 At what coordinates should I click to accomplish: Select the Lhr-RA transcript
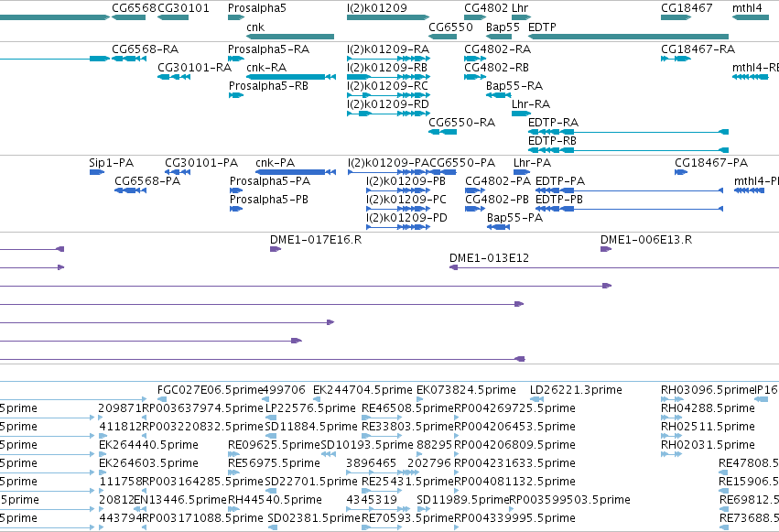click(521, 114)
